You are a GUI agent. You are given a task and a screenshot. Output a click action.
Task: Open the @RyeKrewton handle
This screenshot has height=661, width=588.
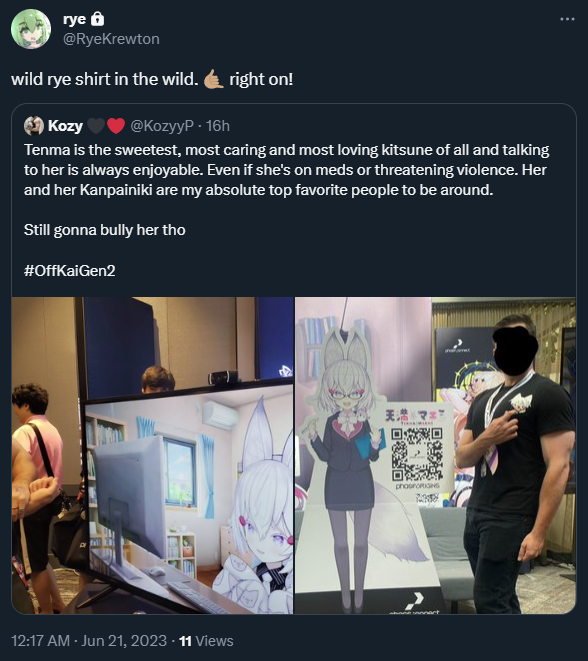[111, 39]
